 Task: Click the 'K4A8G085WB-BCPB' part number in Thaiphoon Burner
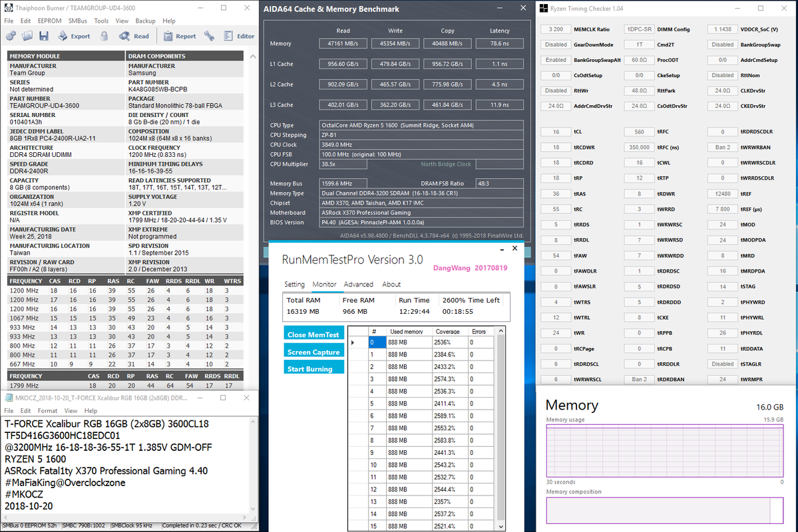(158, 89)
